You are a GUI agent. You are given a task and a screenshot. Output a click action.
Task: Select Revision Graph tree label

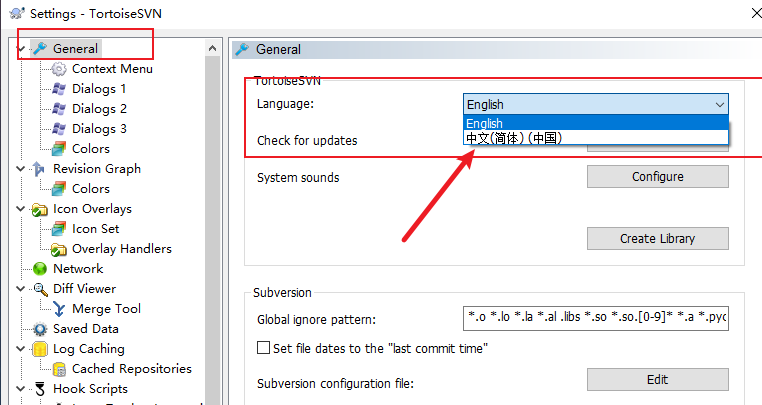point(97,169)
